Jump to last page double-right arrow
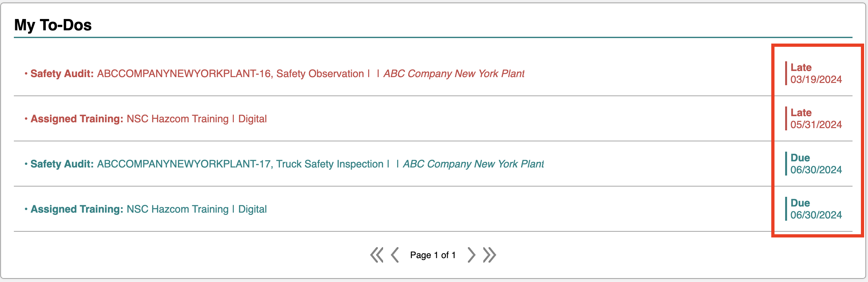Image resolution: width=868 pixels, height=282 pixels. (489, 255)
